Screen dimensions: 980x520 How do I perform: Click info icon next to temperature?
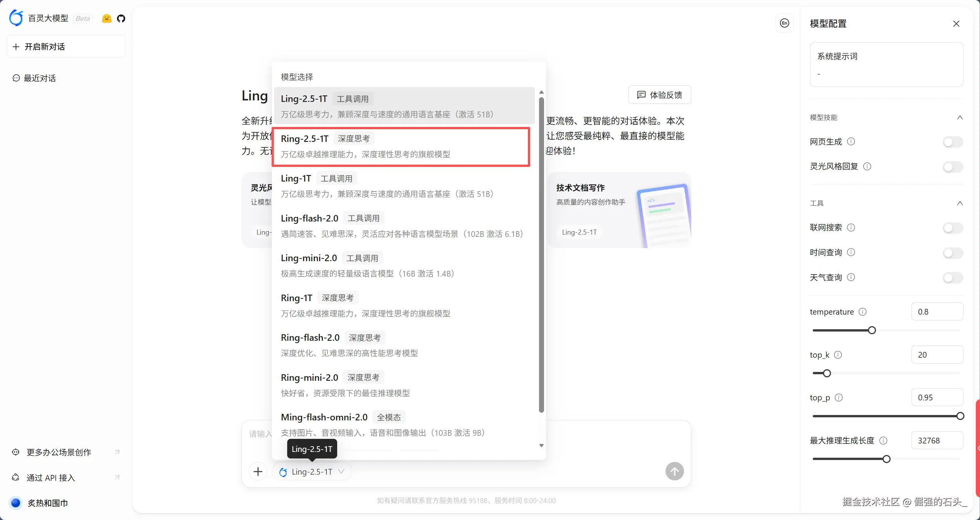(862, 312)
